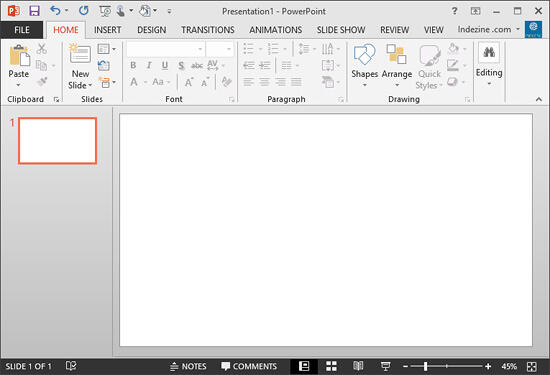550x375 pixels.
Task: Zoom in with the plus button
Action: [x=488, y=367]
